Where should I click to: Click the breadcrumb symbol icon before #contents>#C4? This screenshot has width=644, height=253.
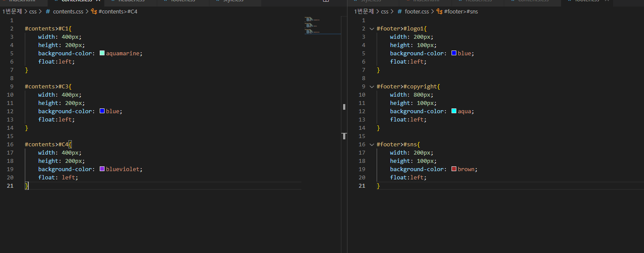point(94,11)
